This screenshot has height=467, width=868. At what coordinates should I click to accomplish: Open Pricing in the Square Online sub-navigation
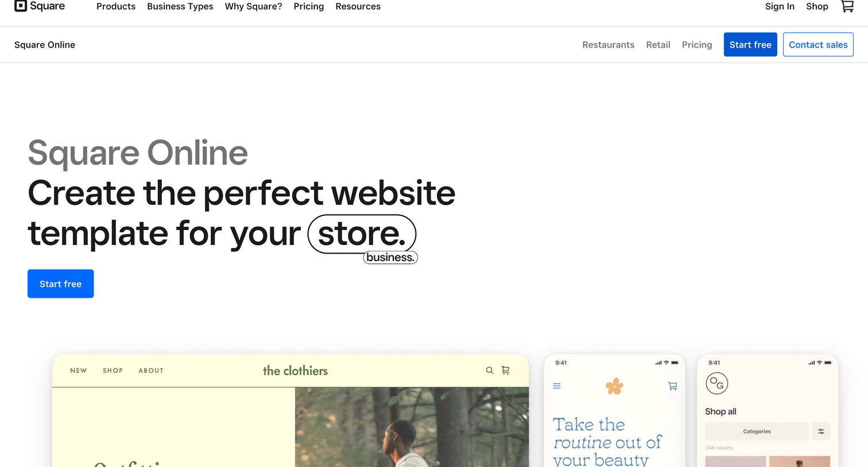coord(697,45)
